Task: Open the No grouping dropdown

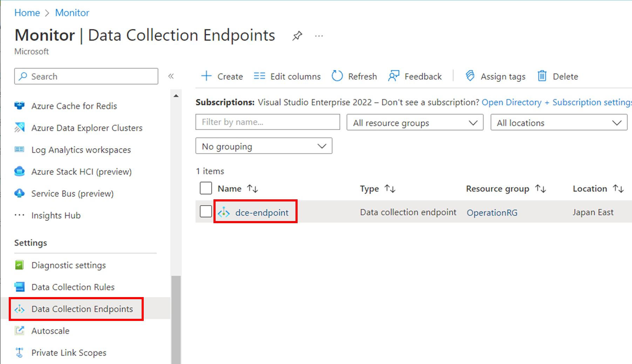Action: coord(264,146)
